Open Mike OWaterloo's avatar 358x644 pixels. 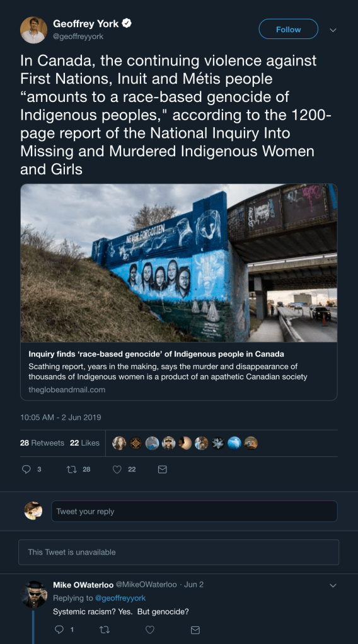tap(33, 594)
